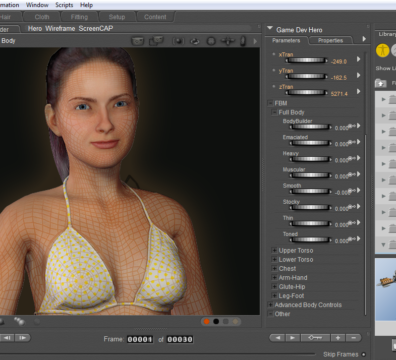
Task: Switch to the Setup room tab
Action: point(117,17)
